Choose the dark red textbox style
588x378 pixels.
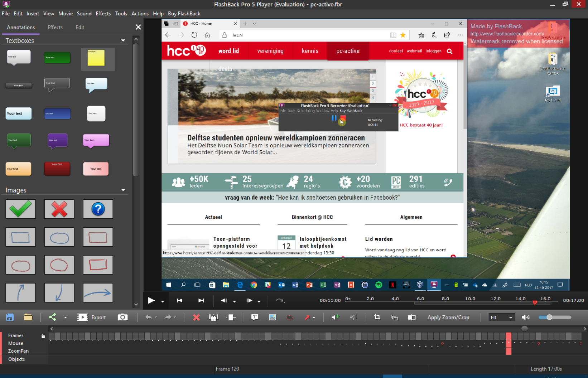[57, 169]
